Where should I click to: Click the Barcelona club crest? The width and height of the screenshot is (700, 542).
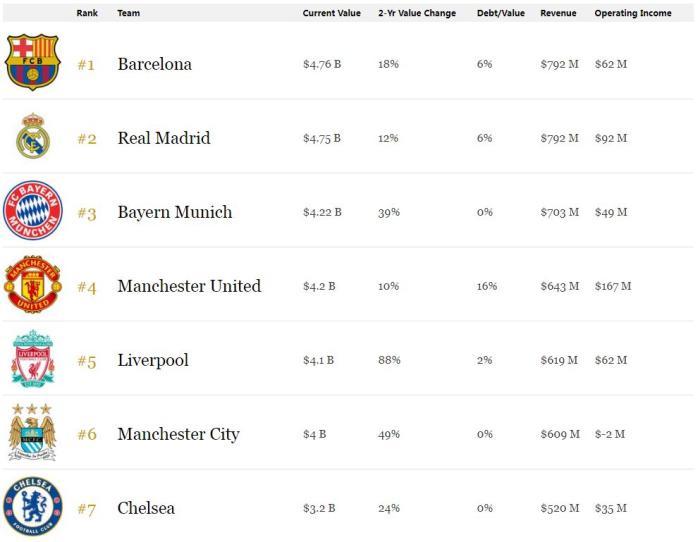click(x=33, y=63)
